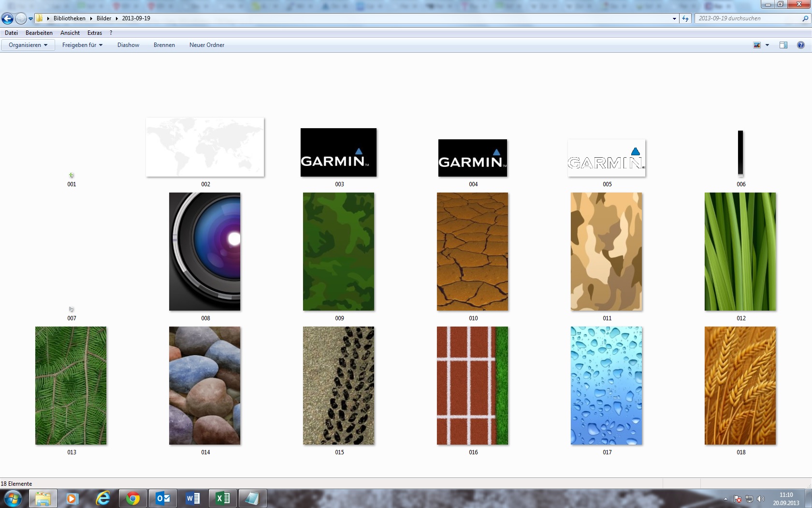Click the folder icon in the address bar

(x=40, y=18)
